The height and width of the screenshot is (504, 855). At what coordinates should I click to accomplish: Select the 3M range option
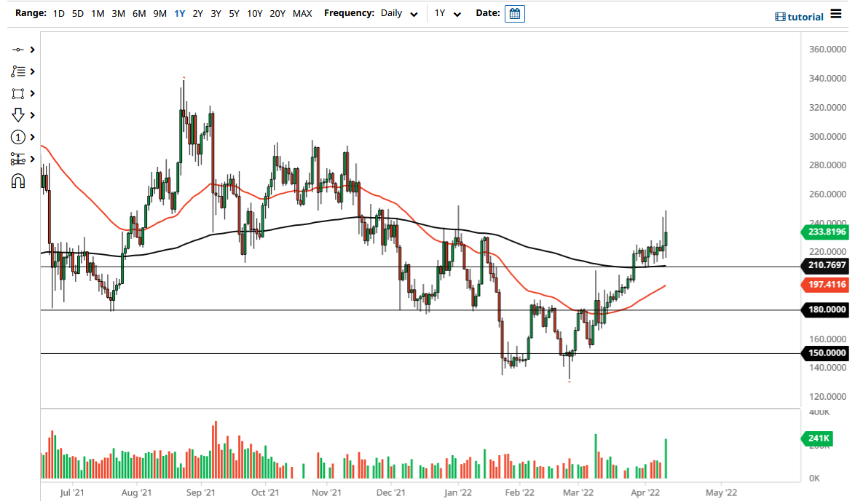click(x=118, y=13)
